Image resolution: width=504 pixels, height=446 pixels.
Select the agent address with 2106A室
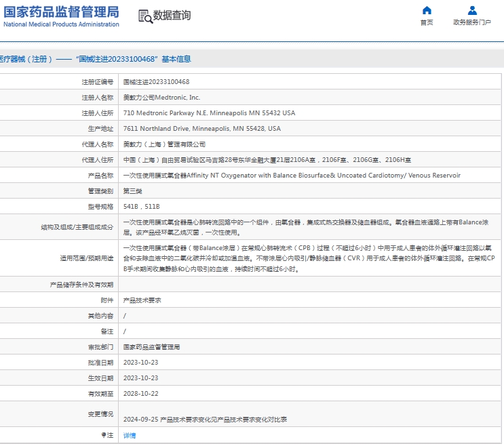pos(267,159)
